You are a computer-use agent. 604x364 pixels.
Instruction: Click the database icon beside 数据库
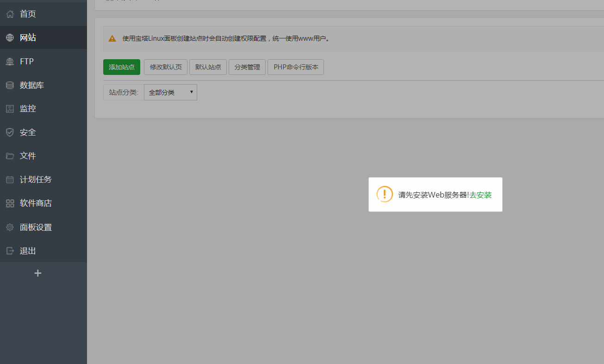tap(10, 85)
